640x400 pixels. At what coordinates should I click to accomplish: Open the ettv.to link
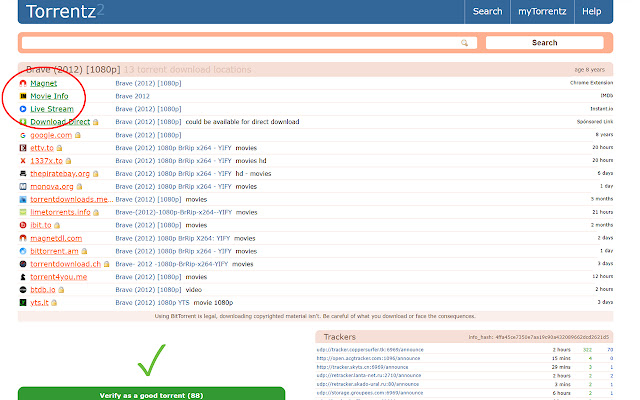[x=42, y=148]
